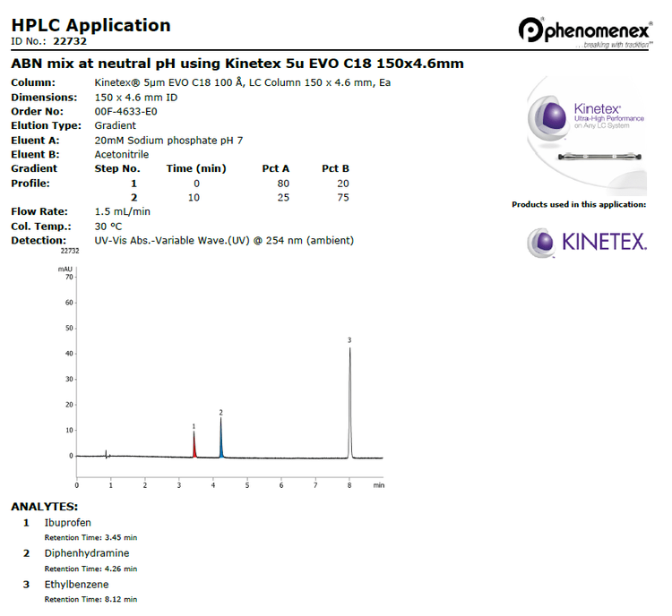The height and width of the screenshot is (616, 672).
Task: Select the Ibuprofen analyte name
Action: click(68, 523)
